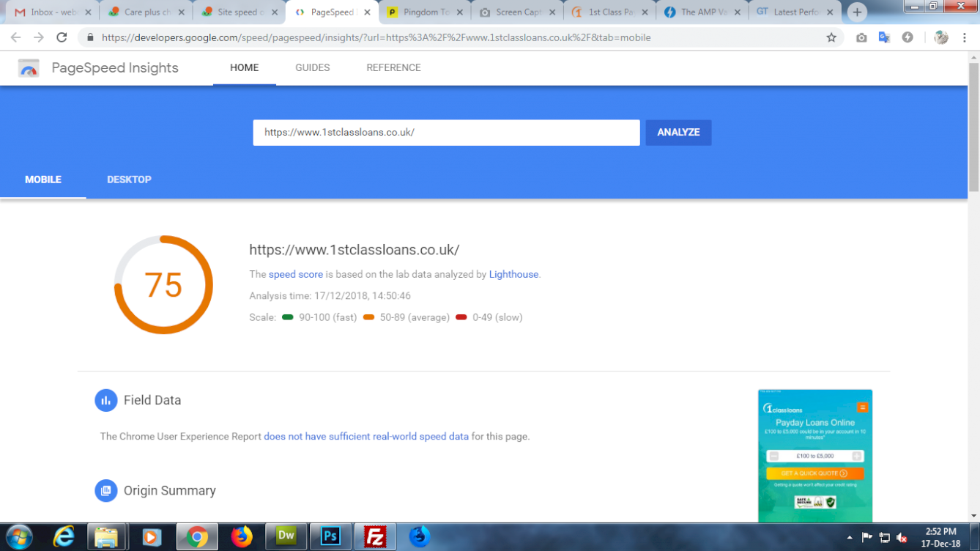The height and width of the screenshot is (551, 980).
Task: Open the HOME navigation item
Action: [x=245, y=67]
